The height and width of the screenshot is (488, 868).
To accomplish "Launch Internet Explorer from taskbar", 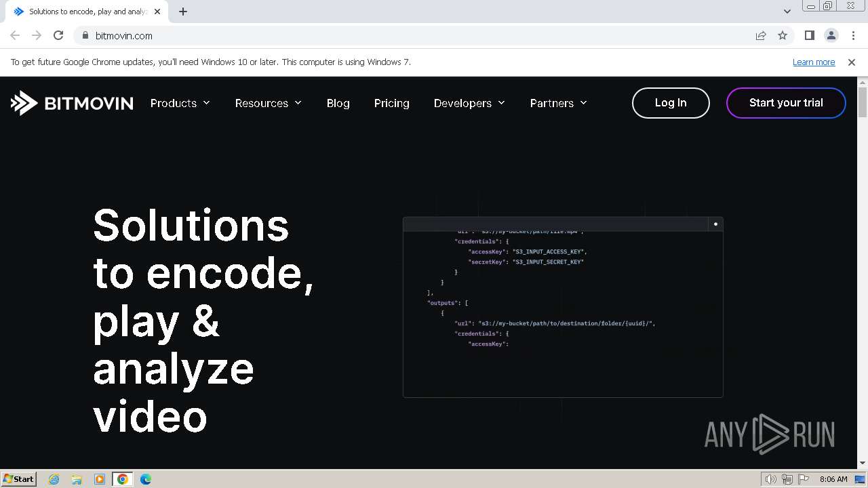I will pyautogui.click(x=54, y=479).
